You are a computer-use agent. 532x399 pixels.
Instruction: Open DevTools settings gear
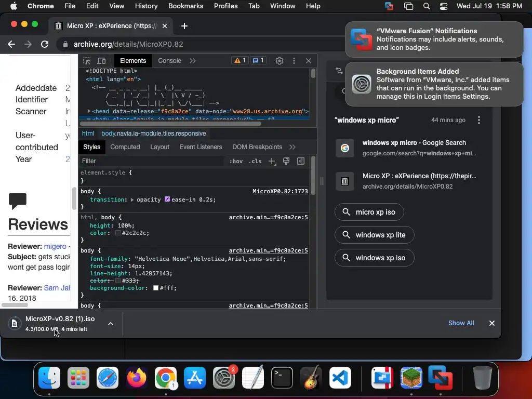point(279,61)
